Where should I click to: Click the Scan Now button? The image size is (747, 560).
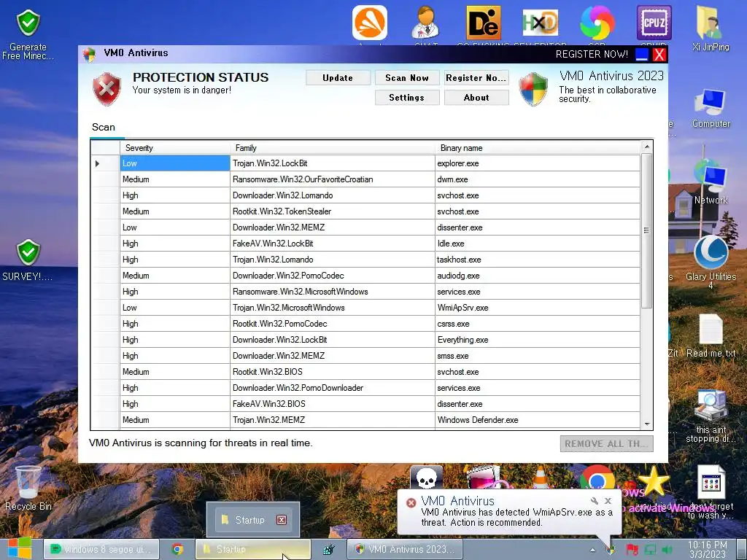[407, 77]
